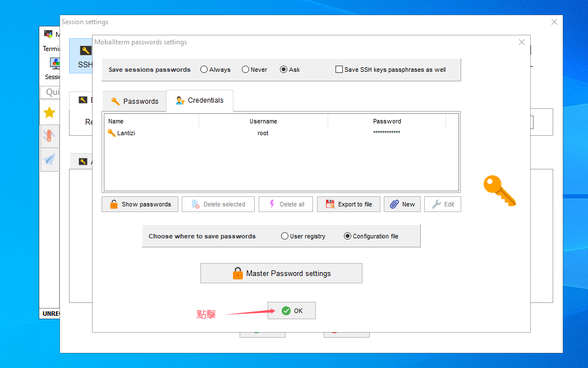This screenshot has width=588, height=368.
Task: Click the Session monitor icon
Action: pos(54,63)
